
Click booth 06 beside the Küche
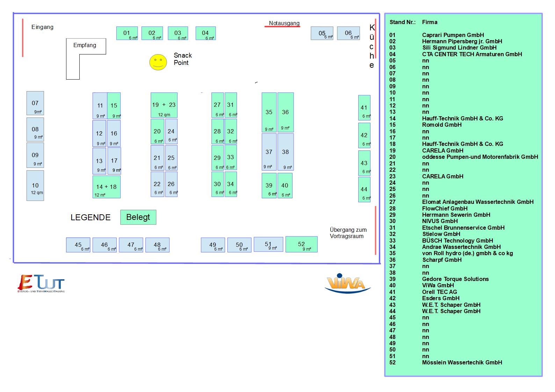tap(348, 33)
